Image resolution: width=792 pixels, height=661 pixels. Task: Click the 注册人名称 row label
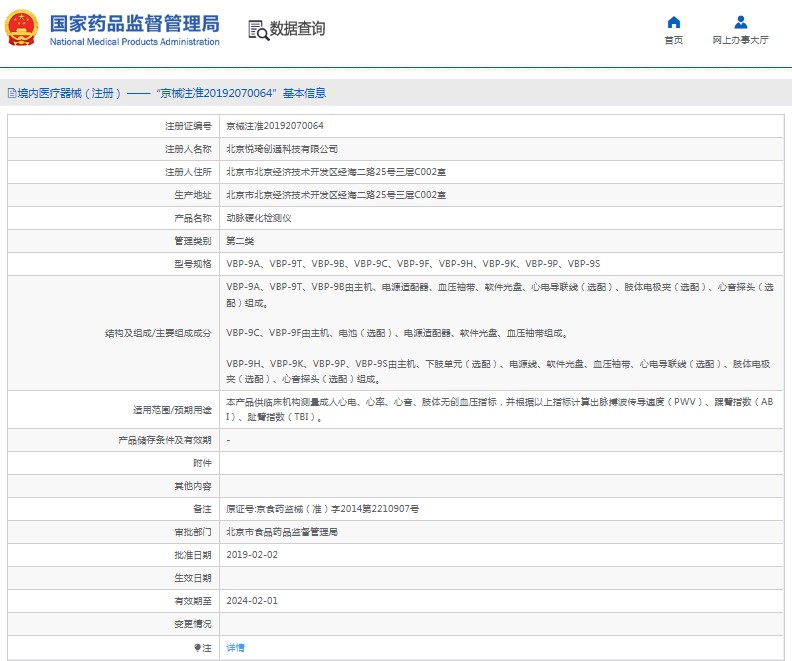click(188, 149)
